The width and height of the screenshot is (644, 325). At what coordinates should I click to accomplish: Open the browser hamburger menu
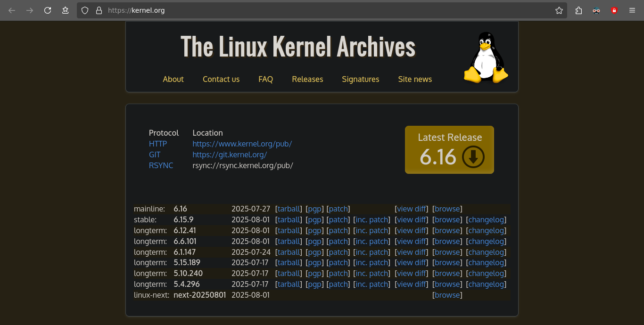coord(632,10)
